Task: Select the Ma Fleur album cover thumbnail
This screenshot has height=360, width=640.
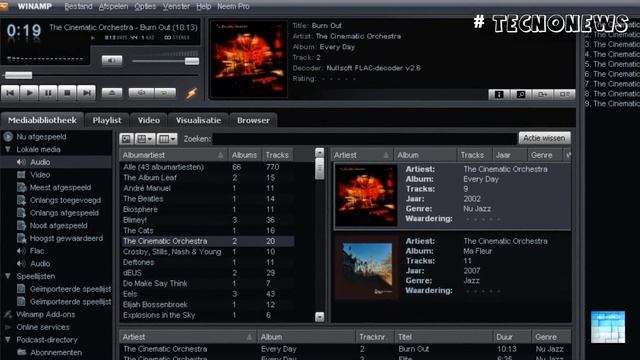Action: point(367,268)
